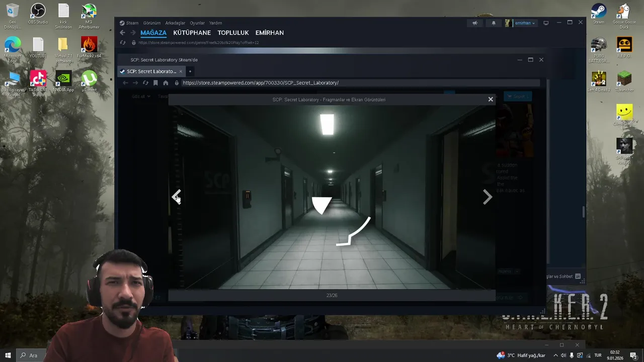The width and height of the screenshot is (644, 362).
Task: Open the weather widget '3°C Hafif yağ./kar'
Action: pyautogui.click(x=521, y=355)
